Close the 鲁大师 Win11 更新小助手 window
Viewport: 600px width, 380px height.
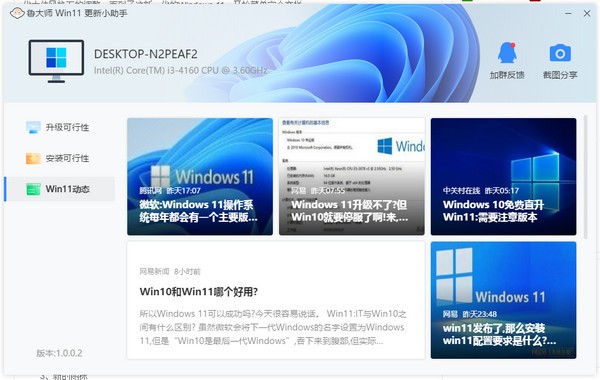pyautogui.click(x=587, y=13)
